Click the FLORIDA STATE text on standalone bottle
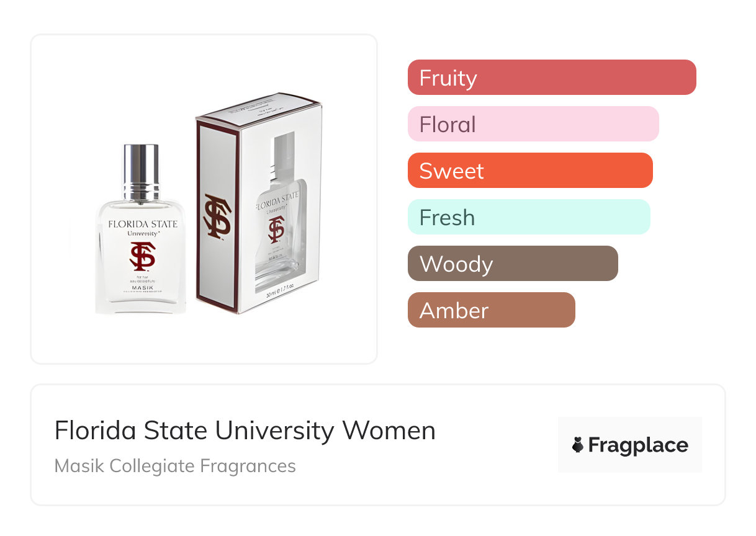 tap(143, 224)
